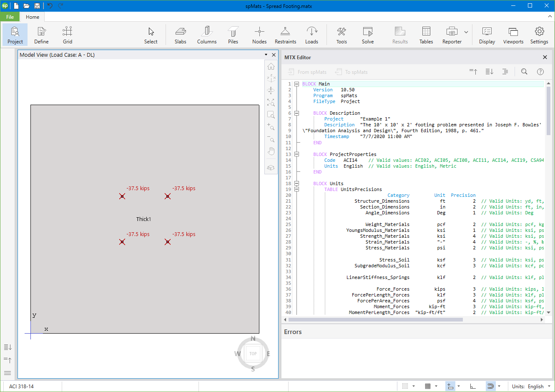Open the search icon in MTX Editor
The height and width of the screenshot is (392, 555).
tap(524, 72)
